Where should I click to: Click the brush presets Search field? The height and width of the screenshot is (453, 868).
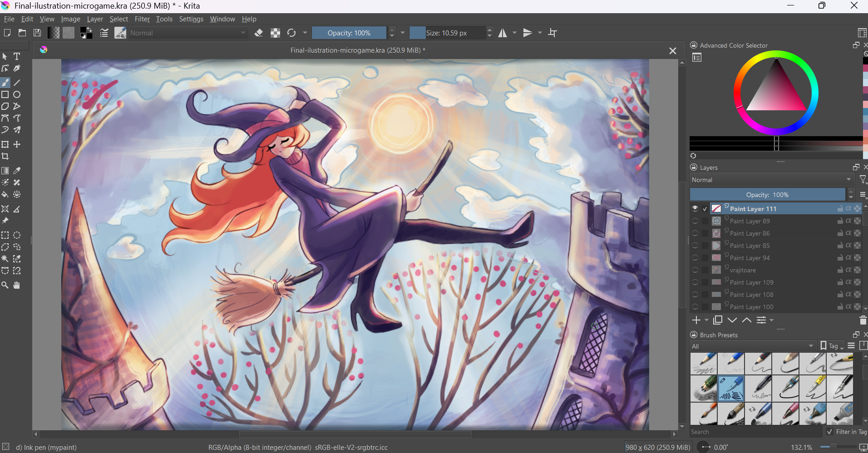click(755, 432)
